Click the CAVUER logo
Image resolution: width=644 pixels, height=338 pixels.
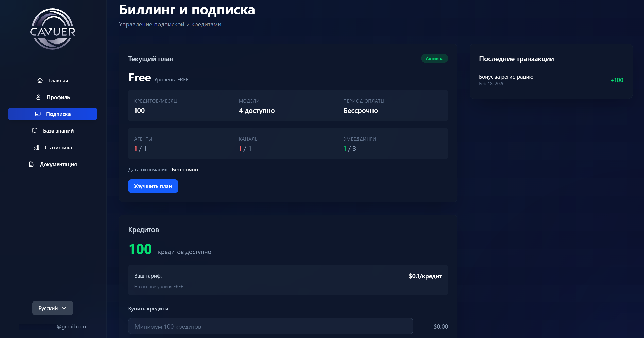coord(53,29)
